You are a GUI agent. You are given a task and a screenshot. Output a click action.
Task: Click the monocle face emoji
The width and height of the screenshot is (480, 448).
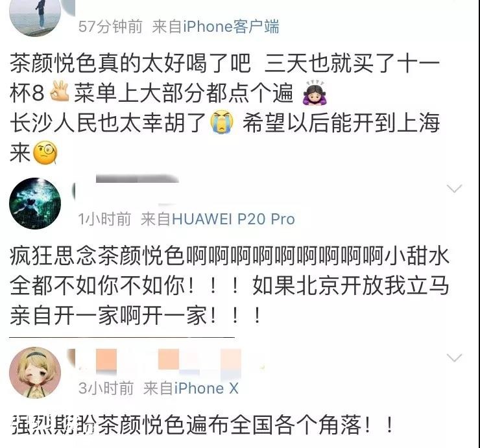[x=45, y=152]
